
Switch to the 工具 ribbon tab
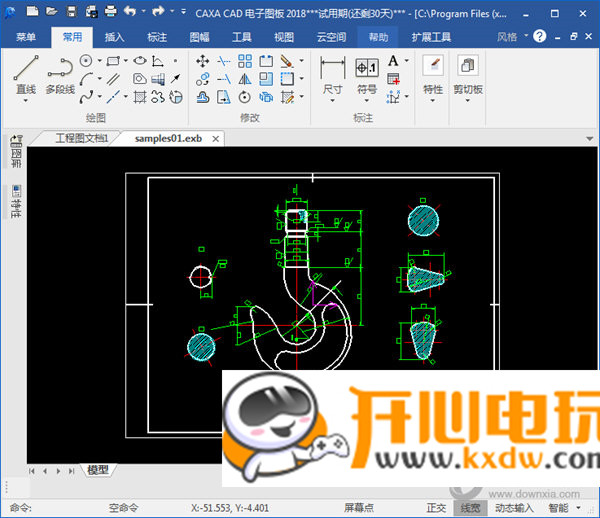click(241, 37)
